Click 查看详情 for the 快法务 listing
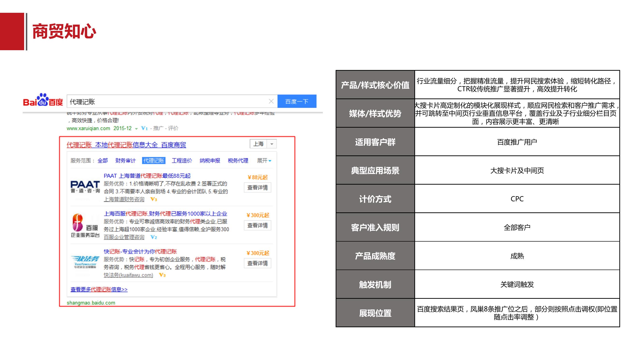This screenshot has height=362, width=644. click(257, 263)
